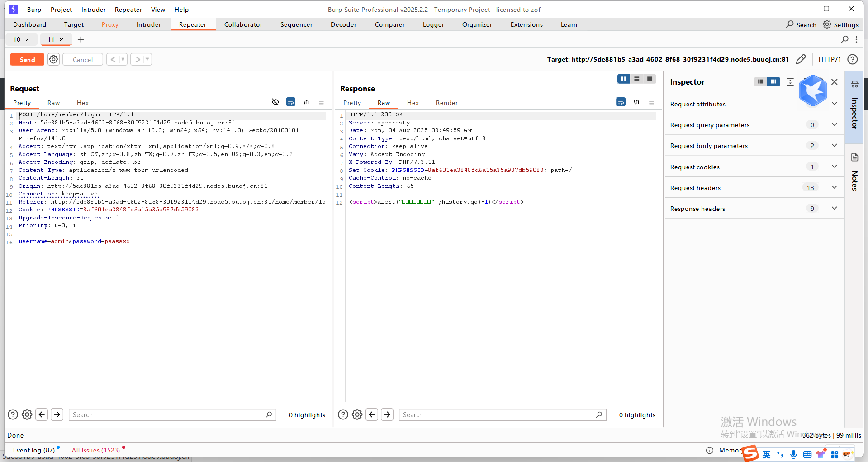Toggle request show newline characters
Viewport: 868px width, 462px height.
click(306, 102)
